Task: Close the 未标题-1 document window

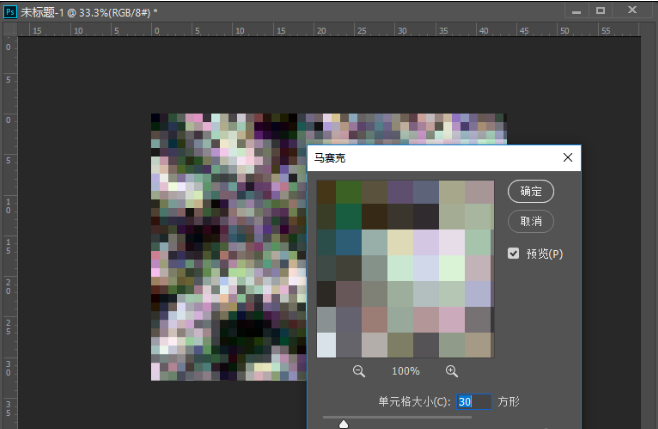Action: click(x=632, y=10)
